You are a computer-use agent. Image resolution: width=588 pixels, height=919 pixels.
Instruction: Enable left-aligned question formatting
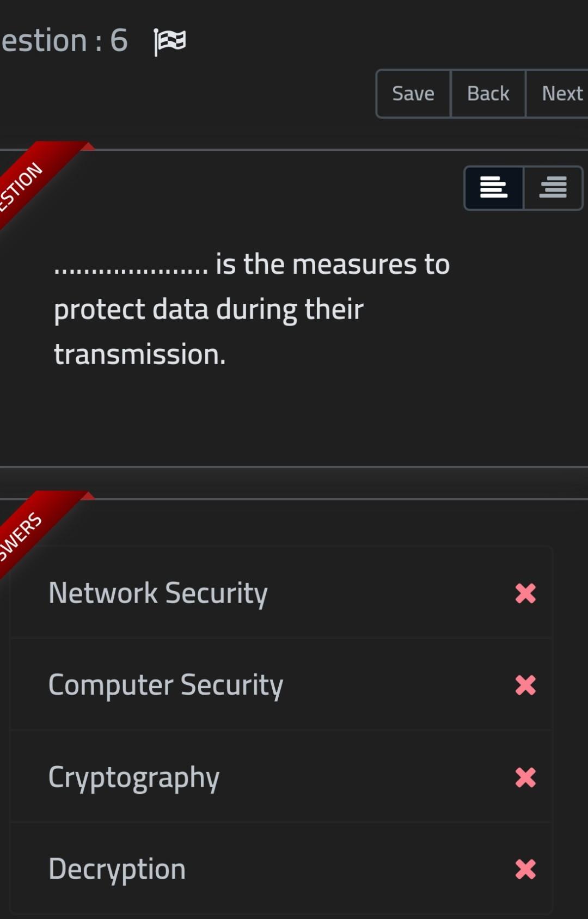coord(493,188)
